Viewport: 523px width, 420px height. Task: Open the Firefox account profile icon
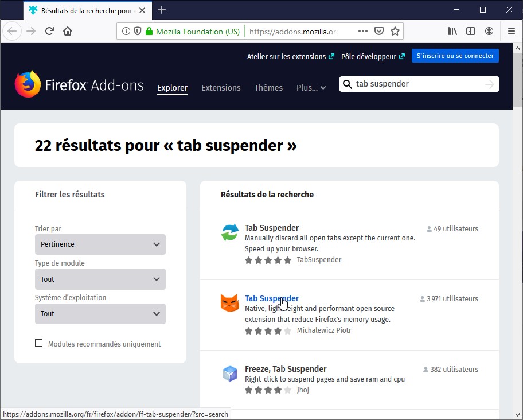coord(489,31)
